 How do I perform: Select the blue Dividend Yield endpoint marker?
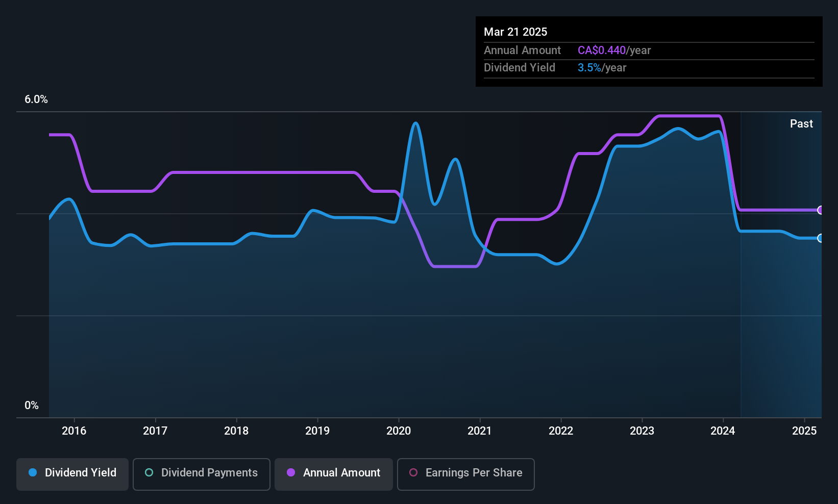[x=820, y=238]
